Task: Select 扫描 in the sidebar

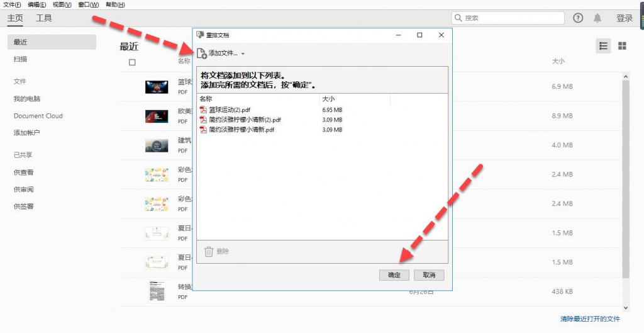Action: coord(20,59)
